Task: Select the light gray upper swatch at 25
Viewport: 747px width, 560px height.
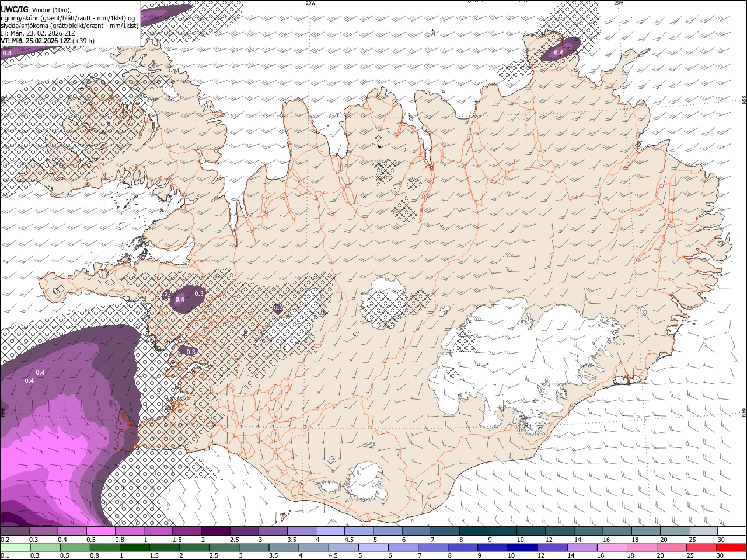Action: click(x=704, y=531)
